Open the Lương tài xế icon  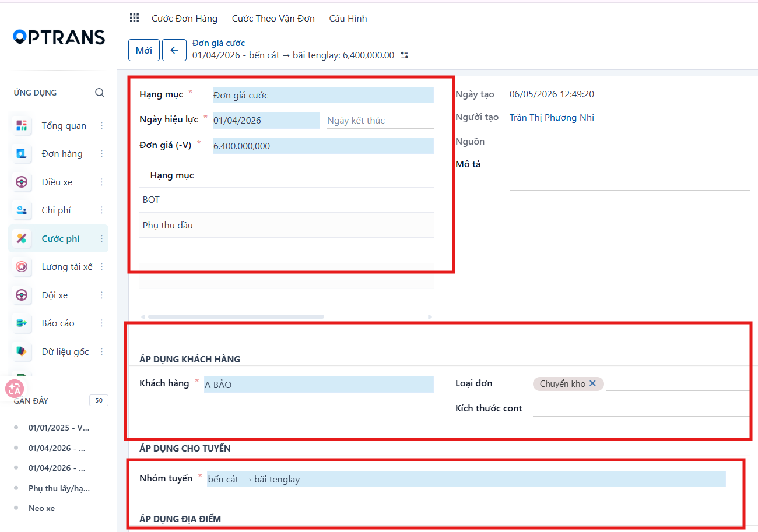coord(22,266)
